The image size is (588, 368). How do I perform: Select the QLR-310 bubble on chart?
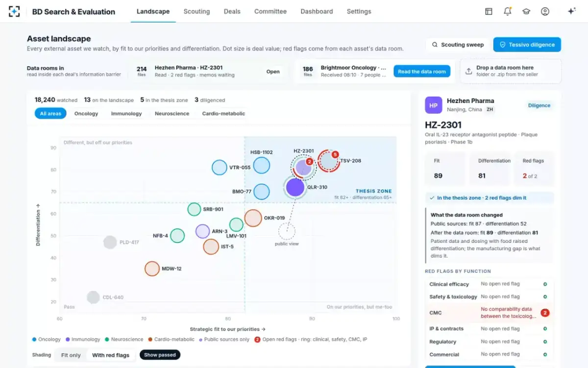coord(295,187)
